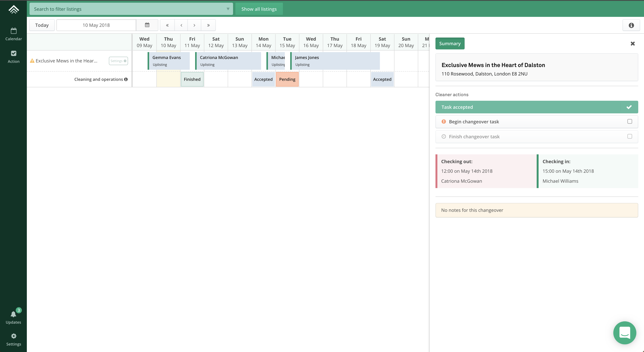The width and height of the screenshot is (644, 352).
Task: Check the Finish changeover task checkbox
Action: pos(629,136)
